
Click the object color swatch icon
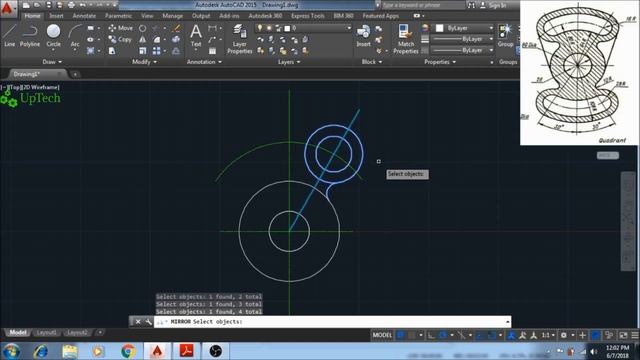coord(440,28)
